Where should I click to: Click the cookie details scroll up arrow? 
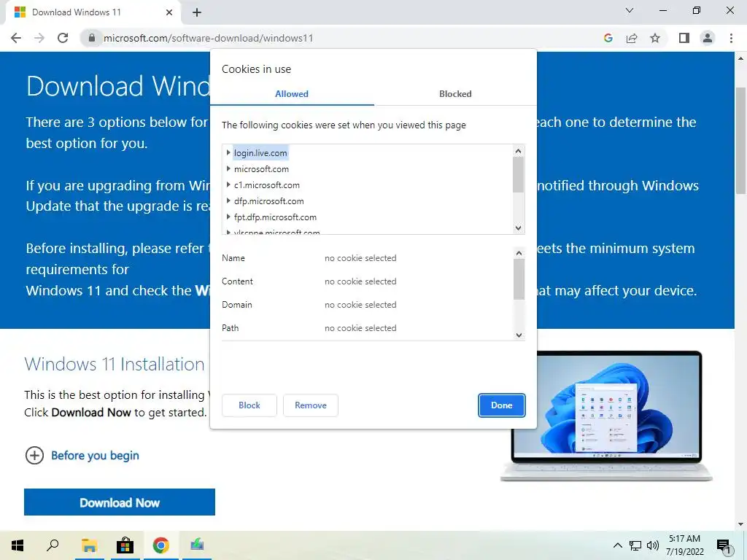(x=519, y=253)
